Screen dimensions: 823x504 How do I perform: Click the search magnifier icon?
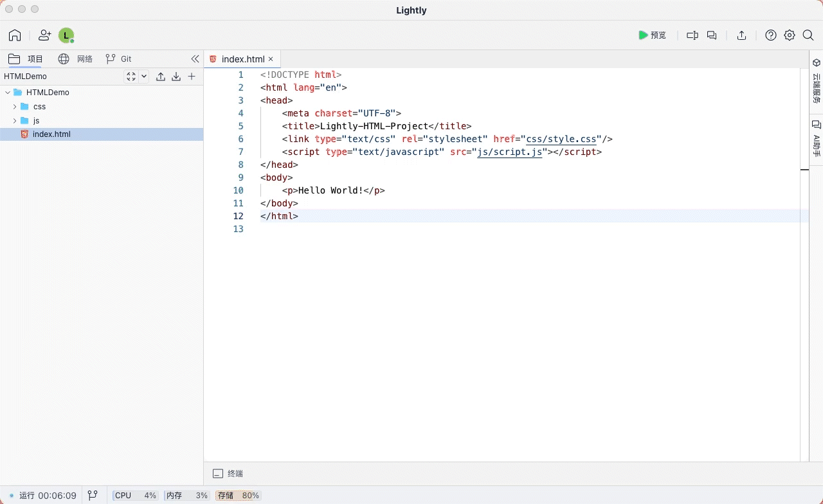click(x=808, y=35)
